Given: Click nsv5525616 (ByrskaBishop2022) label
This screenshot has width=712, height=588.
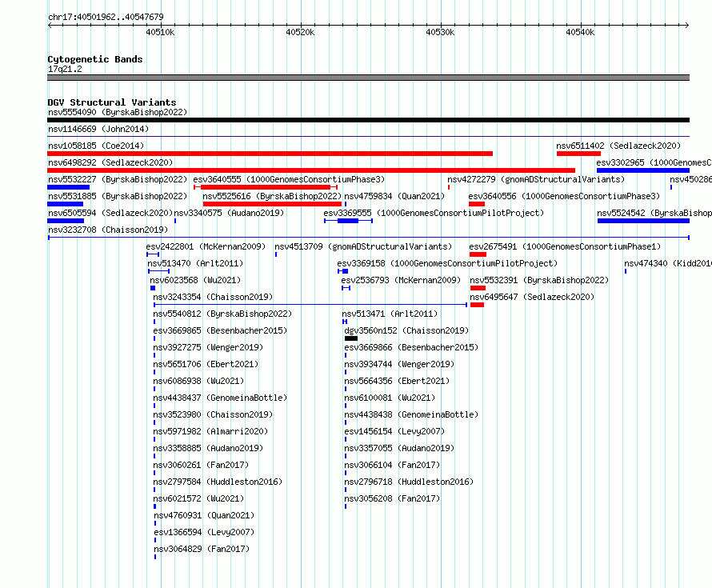Looking at the screenshot, I should [272, 196].
